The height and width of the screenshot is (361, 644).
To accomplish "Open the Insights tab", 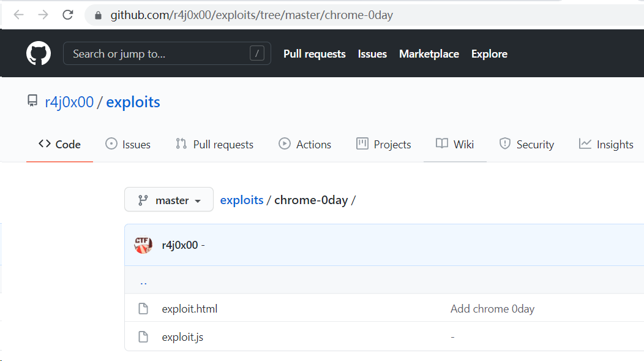I will (x=606, y=144).
